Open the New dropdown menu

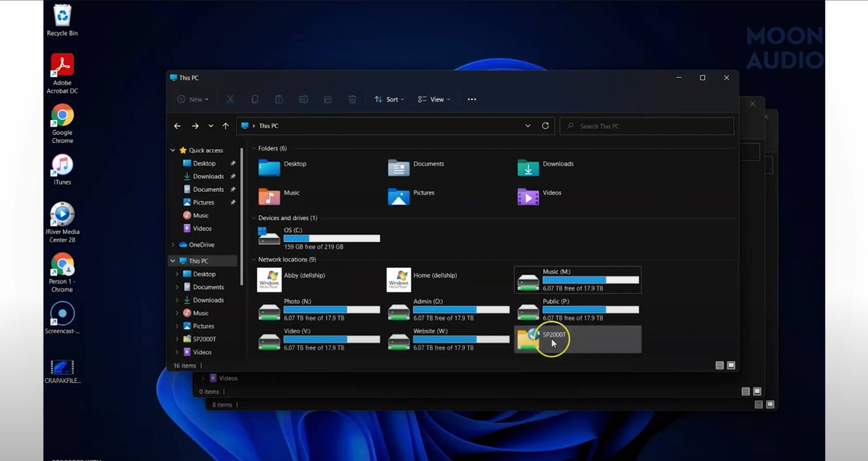[x=193, y=99]
